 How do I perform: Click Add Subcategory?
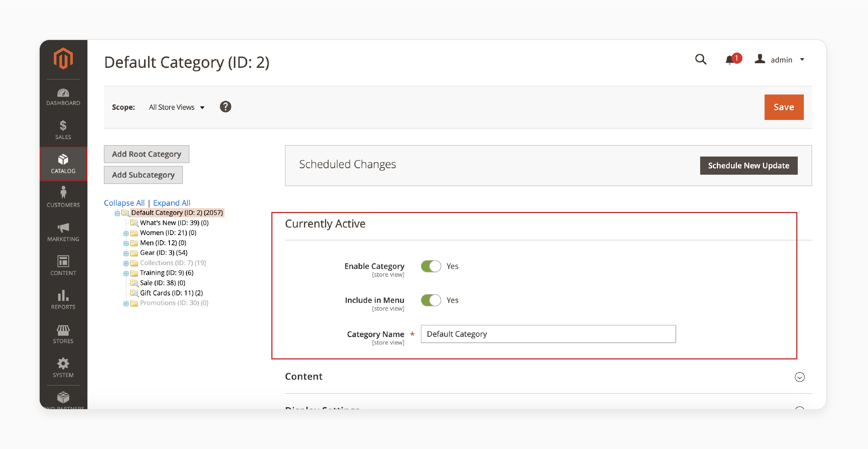tap(143, 175)
